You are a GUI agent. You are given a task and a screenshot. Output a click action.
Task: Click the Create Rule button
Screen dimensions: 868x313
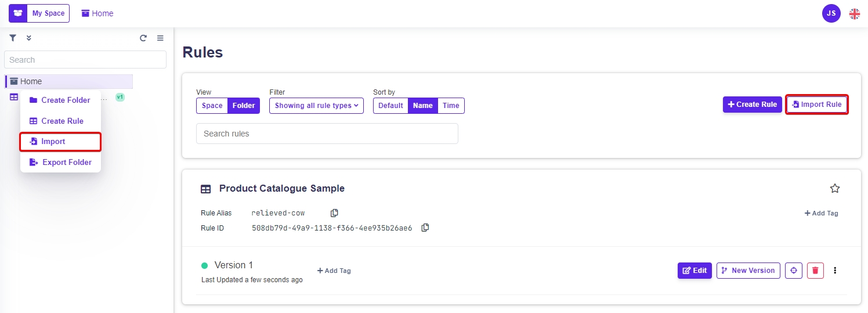752,105
